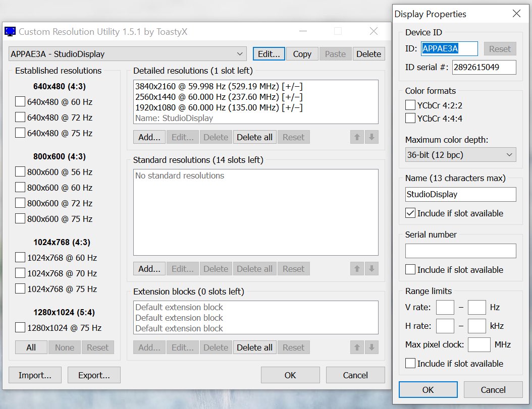Click the Copy button
Image resolution: width=532 pixels, height=409 pixels.
click(302, 54)
